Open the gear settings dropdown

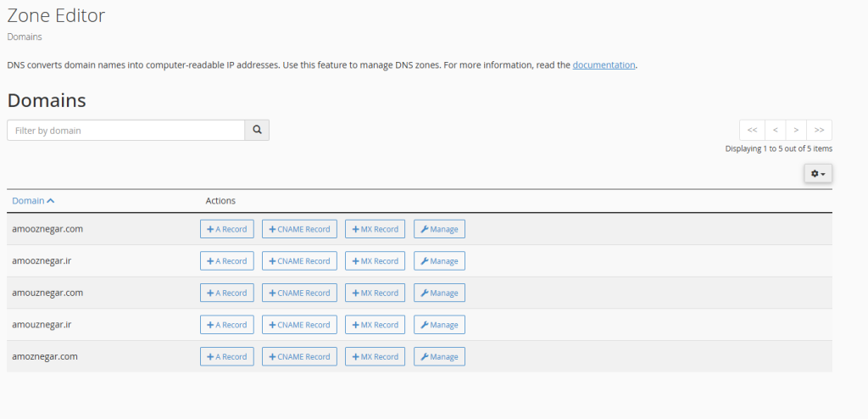(818, 173)
